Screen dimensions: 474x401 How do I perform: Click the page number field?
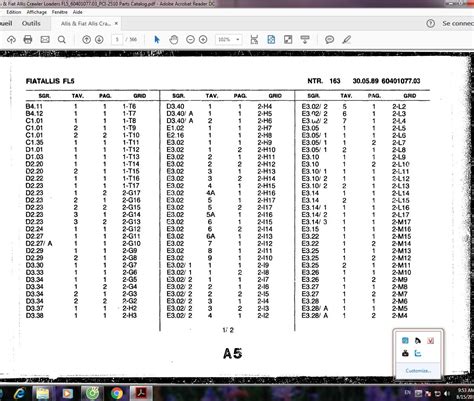(117, 40)
